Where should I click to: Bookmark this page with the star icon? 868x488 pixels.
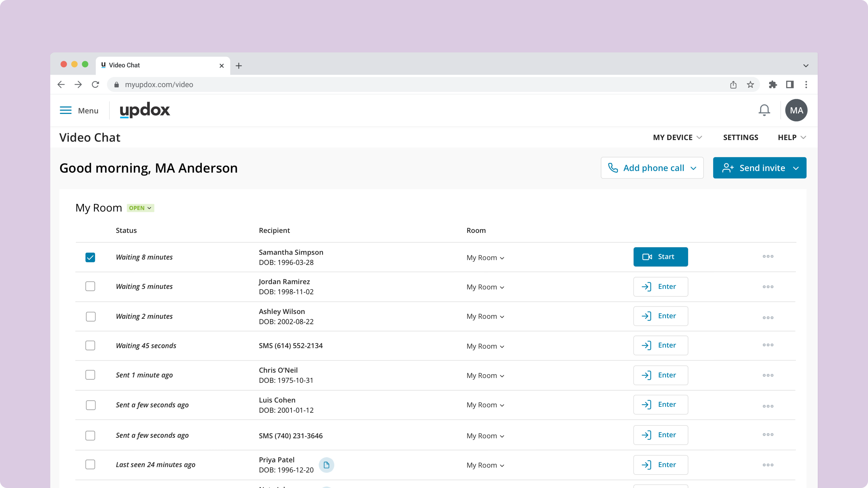tap(750, 85)
